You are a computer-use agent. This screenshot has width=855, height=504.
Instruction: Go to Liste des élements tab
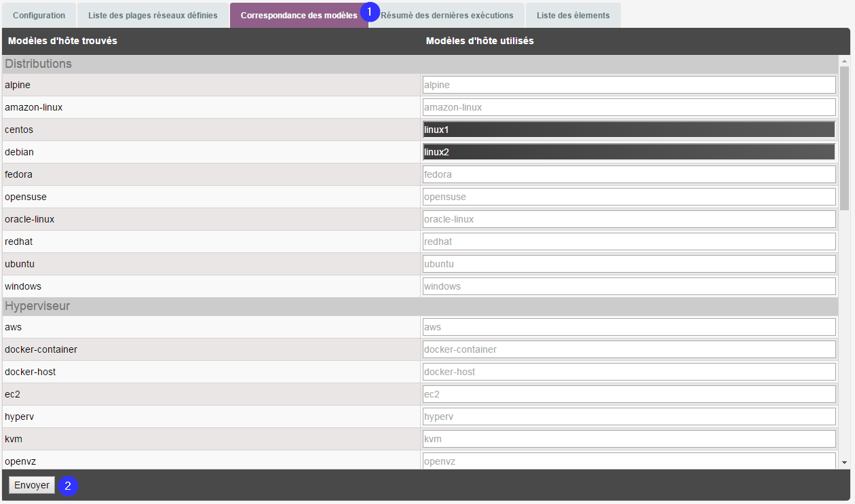click(x=573, y=15)
